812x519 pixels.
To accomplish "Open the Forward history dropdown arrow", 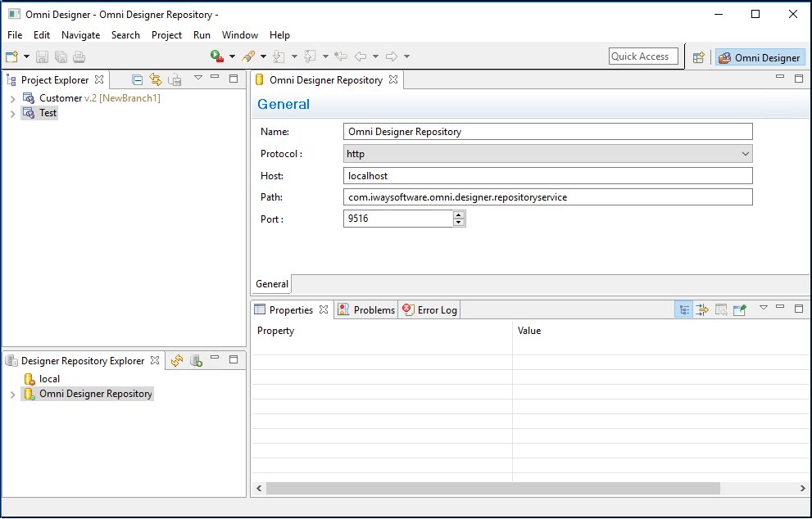I will [406, 56].
